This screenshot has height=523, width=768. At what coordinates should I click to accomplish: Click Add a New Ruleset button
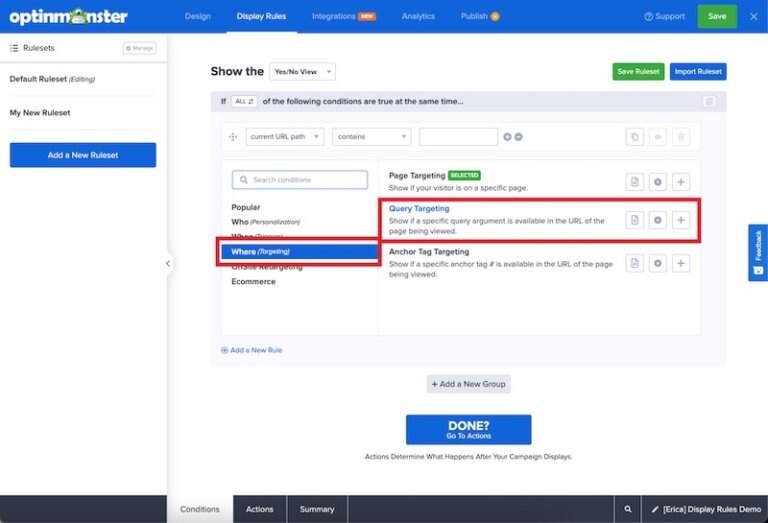(x=83, y=155)
